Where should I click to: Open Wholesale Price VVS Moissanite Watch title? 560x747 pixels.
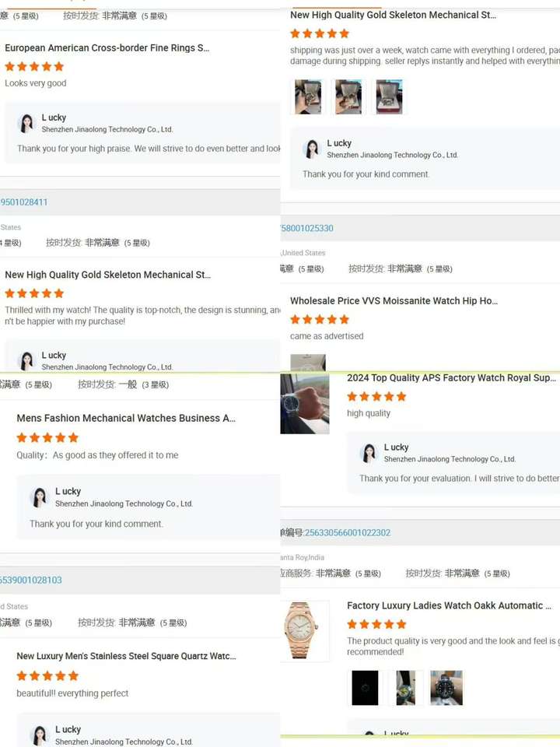tap(394, 300)
